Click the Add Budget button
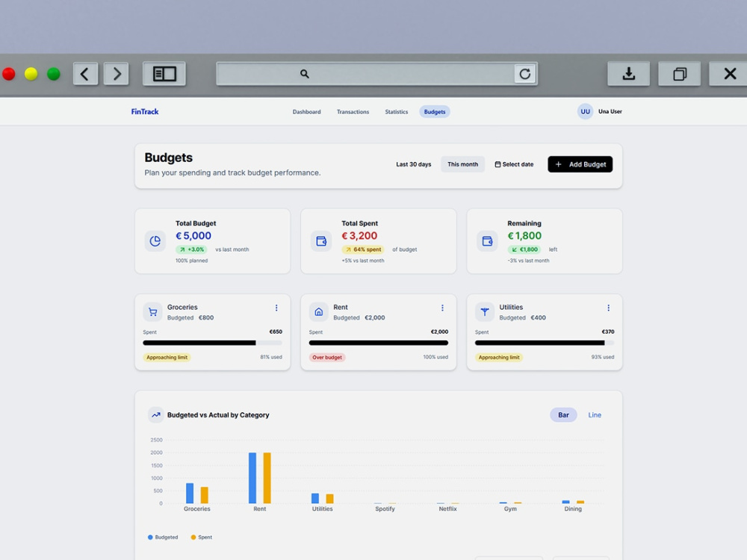Screen dimensions: 747x560 coord(580,164)
